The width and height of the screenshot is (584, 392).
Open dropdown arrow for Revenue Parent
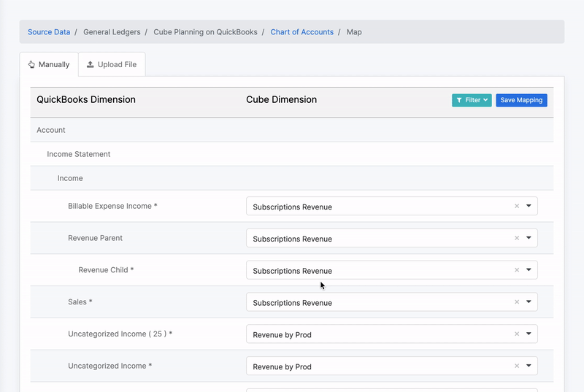(529, 238)
